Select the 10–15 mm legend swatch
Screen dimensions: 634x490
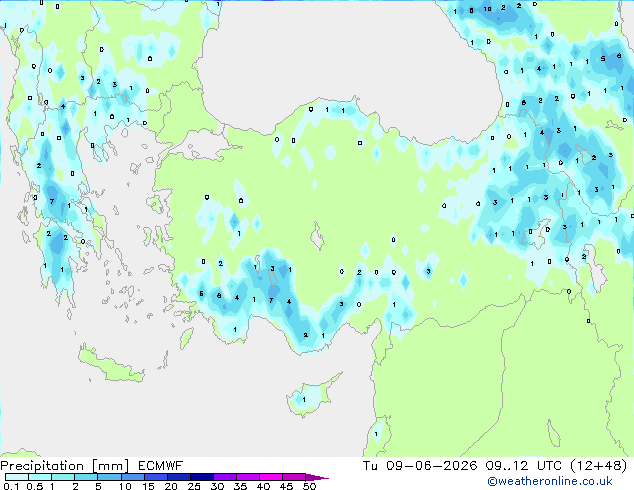132,477
